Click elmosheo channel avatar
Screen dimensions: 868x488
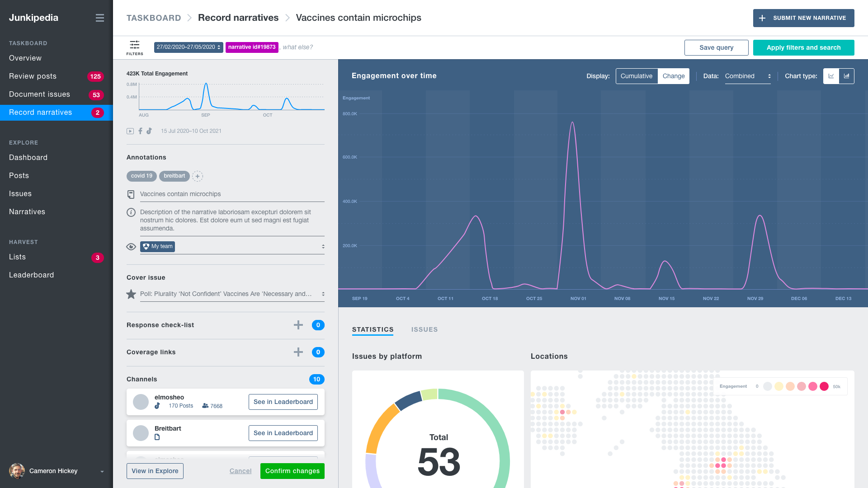[141, 402]
